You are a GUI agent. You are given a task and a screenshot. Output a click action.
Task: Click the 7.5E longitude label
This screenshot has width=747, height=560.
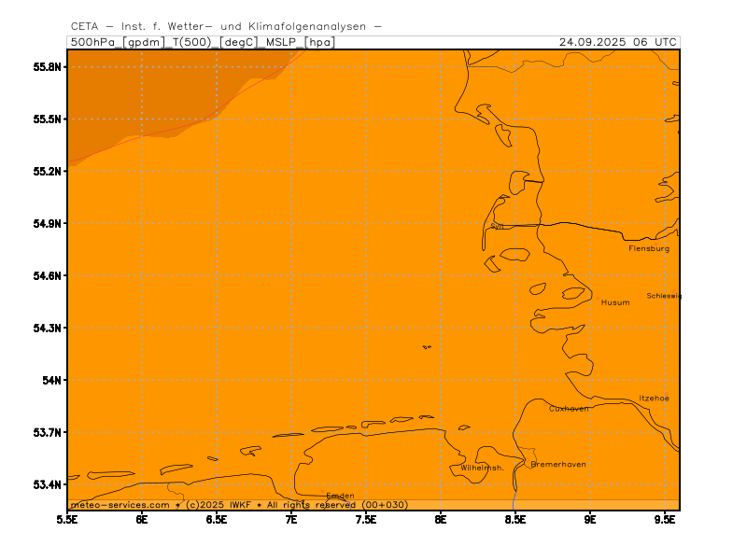point(366,520)
